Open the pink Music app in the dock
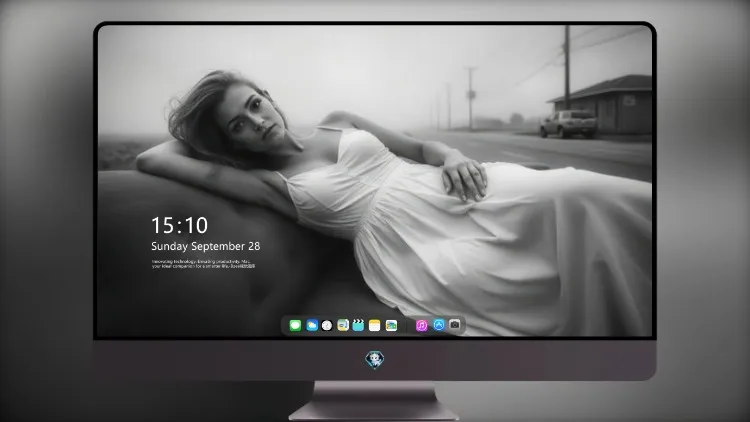The width and height of the screenshot is (750, 422). (x=421, y=325)
